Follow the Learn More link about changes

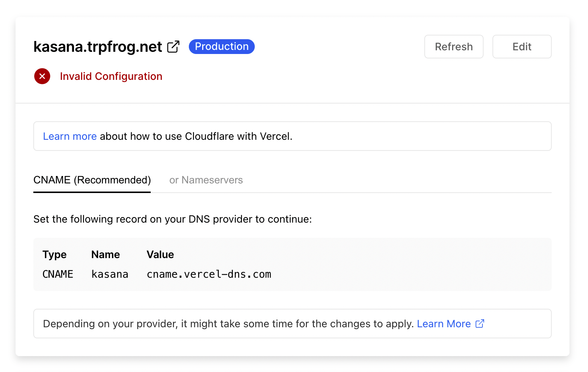(444, 324)
